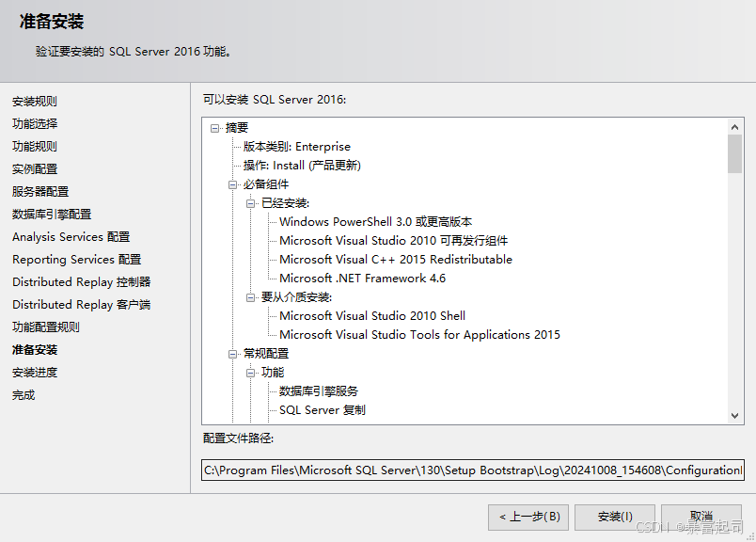Open the 服务器配置 step in sidebar
The image size is (756, 542).
pos(40,192)
